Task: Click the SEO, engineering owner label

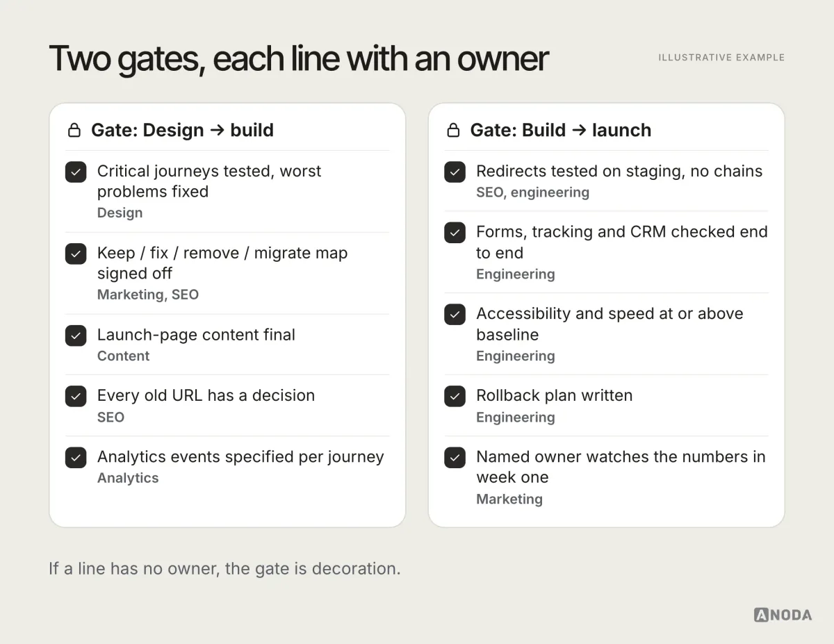Action: (532, 192)
